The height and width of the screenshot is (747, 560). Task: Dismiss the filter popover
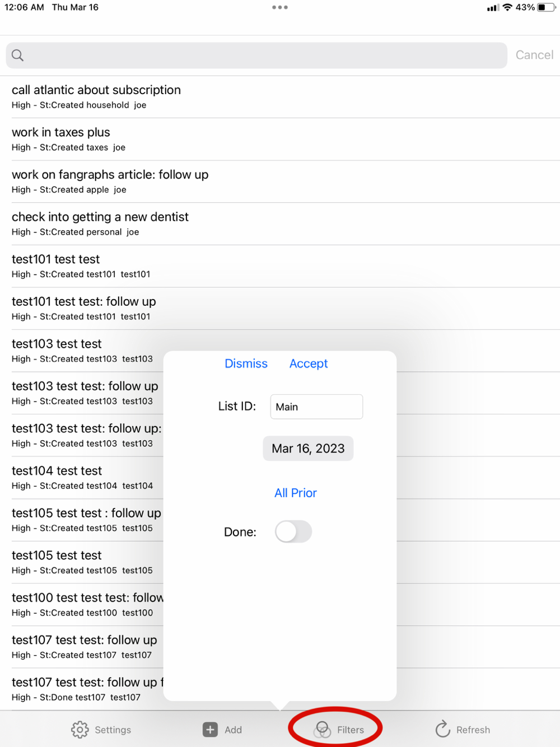246,363
